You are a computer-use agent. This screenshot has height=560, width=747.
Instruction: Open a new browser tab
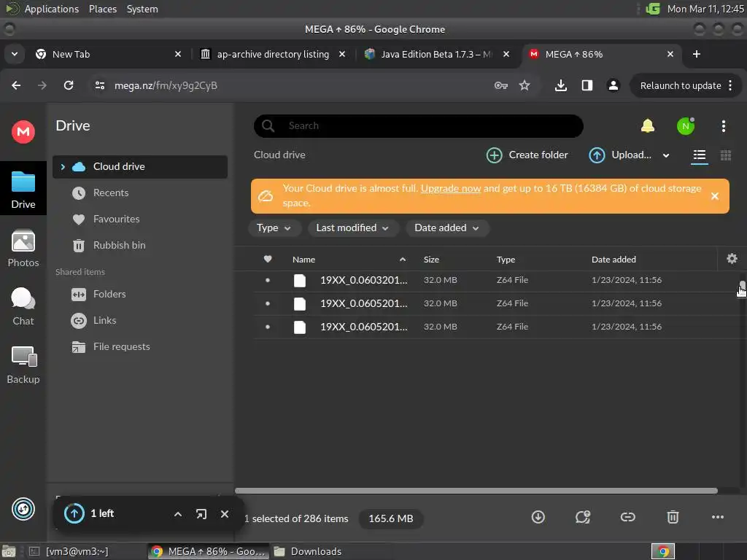coord(696,54)
